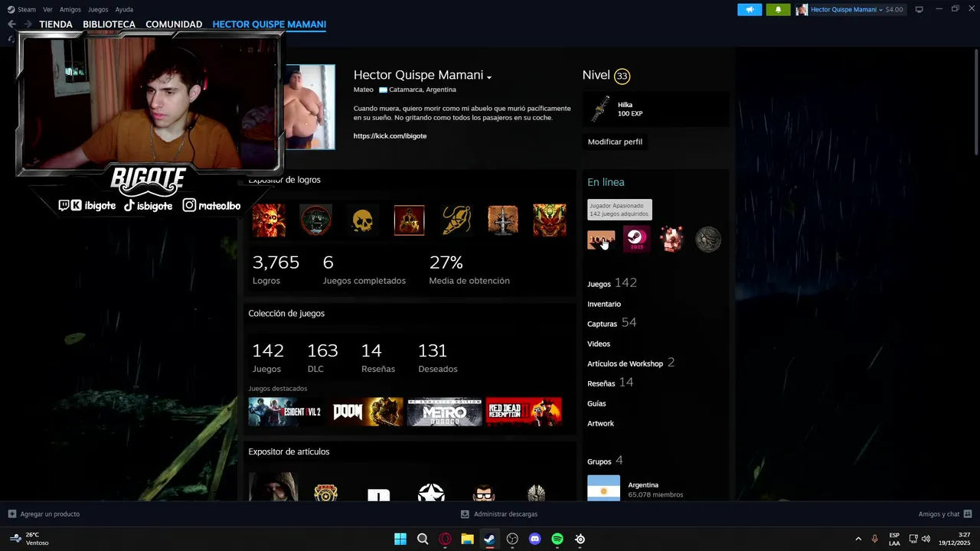
Task: Select the golden grenade achievement icon
Action: point(456,220)
